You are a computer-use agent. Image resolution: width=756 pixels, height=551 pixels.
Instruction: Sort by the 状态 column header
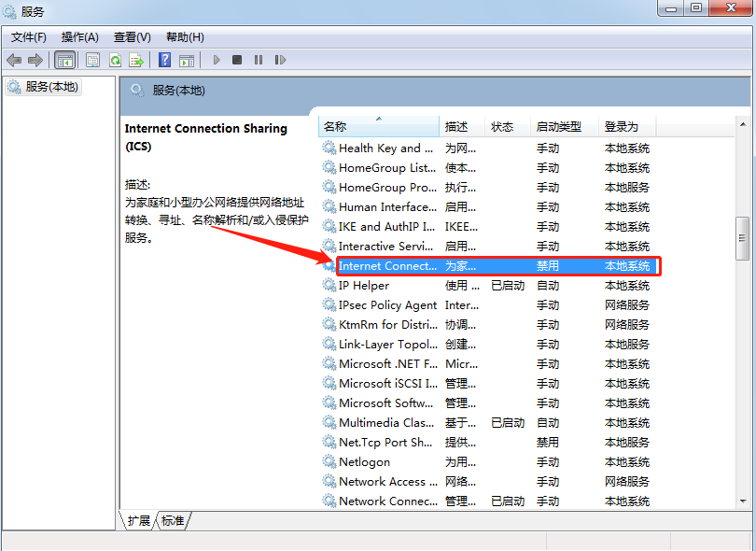(x=508, y=126)
